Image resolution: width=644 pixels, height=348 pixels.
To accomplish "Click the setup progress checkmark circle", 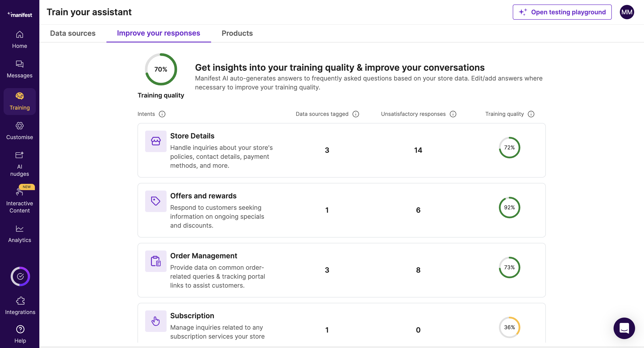I will pyautogui.click(x=20, y=276).
